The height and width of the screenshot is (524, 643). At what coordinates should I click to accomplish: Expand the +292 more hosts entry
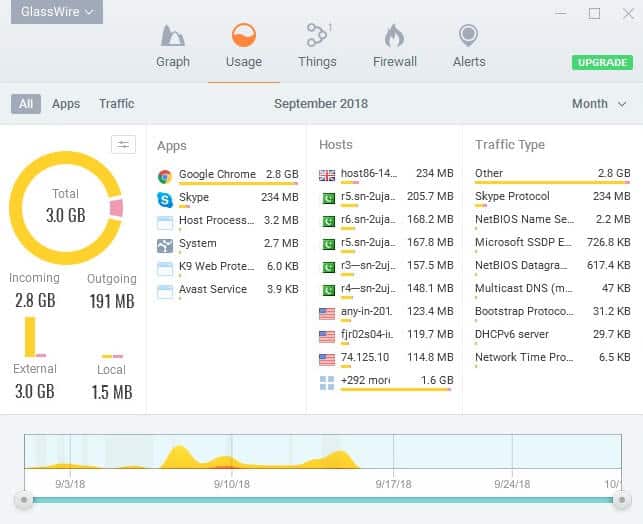(386, 383)
